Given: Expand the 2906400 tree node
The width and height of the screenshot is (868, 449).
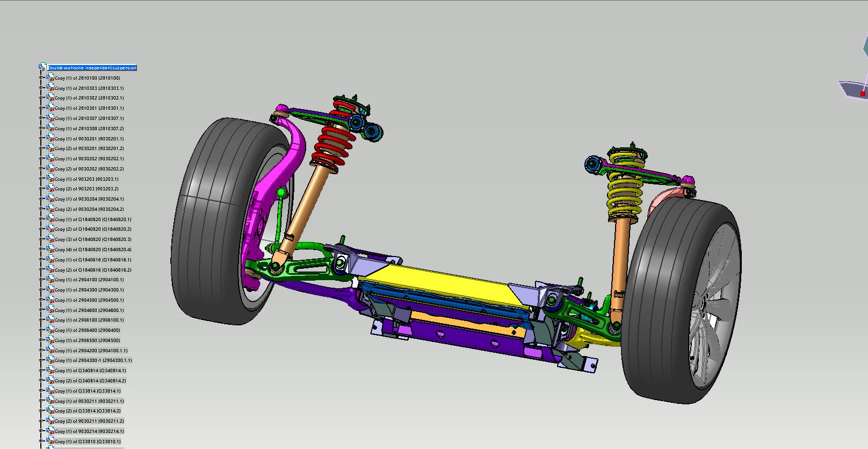Looking at the screenshot, I should coord(41,330).
